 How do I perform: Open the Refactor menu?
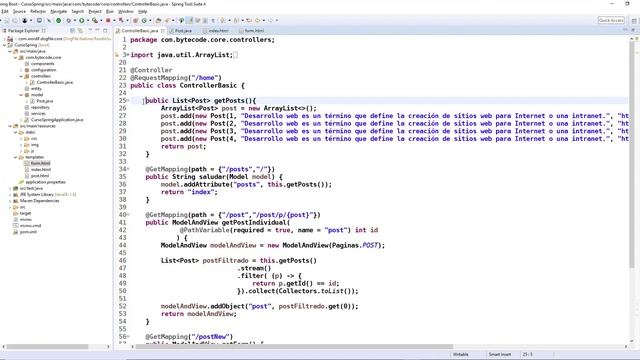tap(38, 11)
